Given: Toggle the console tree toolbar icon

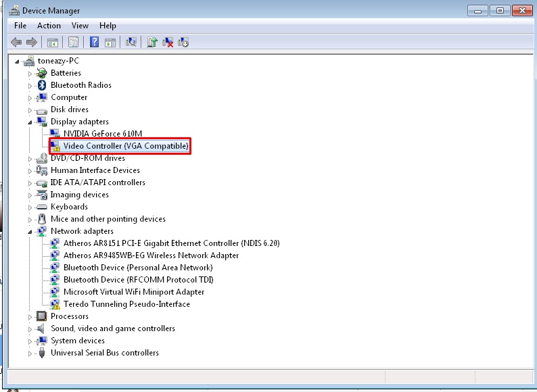Looking at the screenshot, I should [52, 43].
